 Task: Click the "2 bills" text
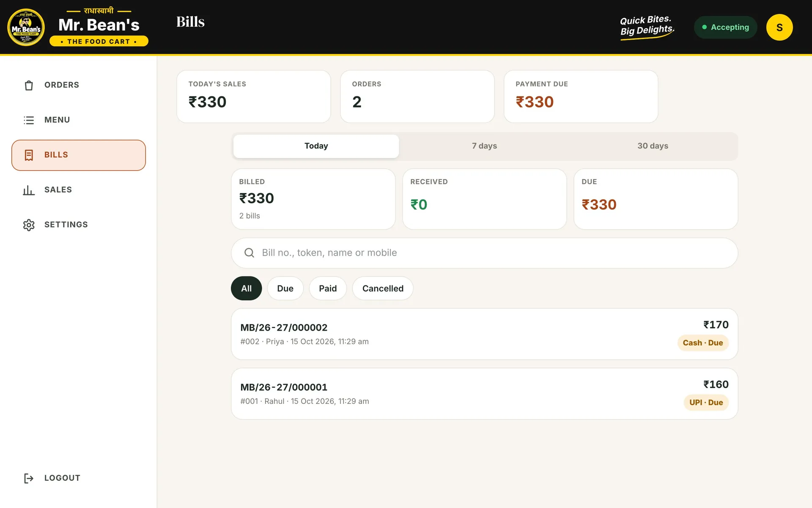pyautogui.click(x=250, y=216)
